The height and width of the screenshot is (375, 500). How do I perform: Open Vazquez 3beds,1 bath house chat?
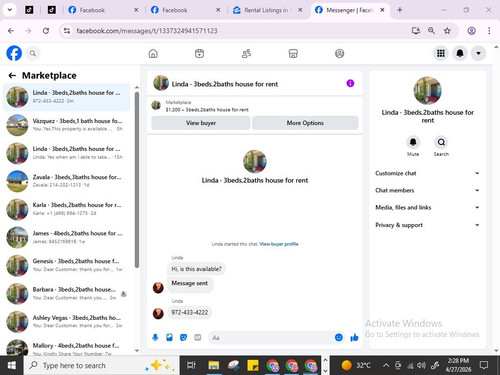[66, 125]
